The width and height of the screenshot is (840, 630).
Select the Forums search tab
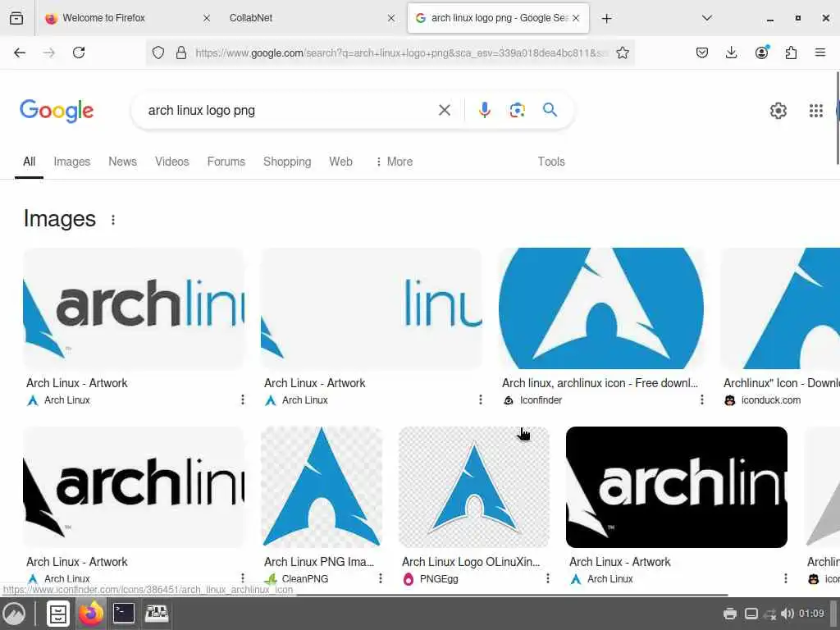tap(226, 162)
